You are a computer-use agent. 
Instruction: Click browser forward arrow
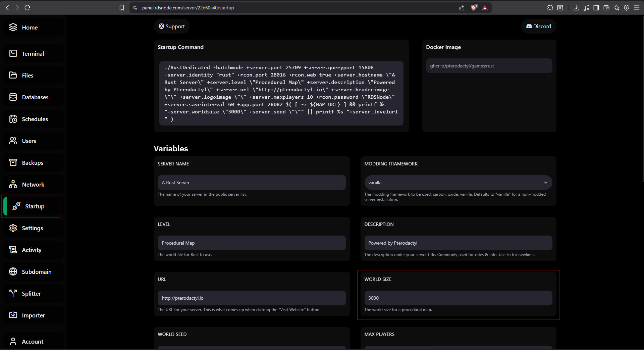click(x=17, y=7)
